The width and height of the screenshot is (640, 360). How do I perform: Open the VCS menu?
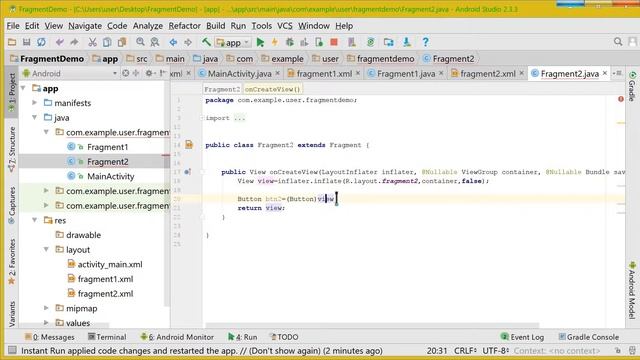(285, 26)
